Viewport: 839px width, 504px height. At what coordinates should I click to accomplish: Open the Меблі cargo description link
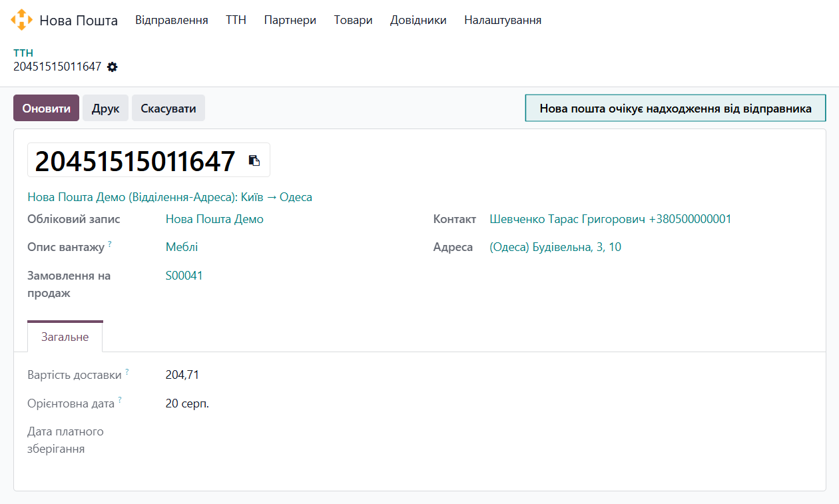182,247
